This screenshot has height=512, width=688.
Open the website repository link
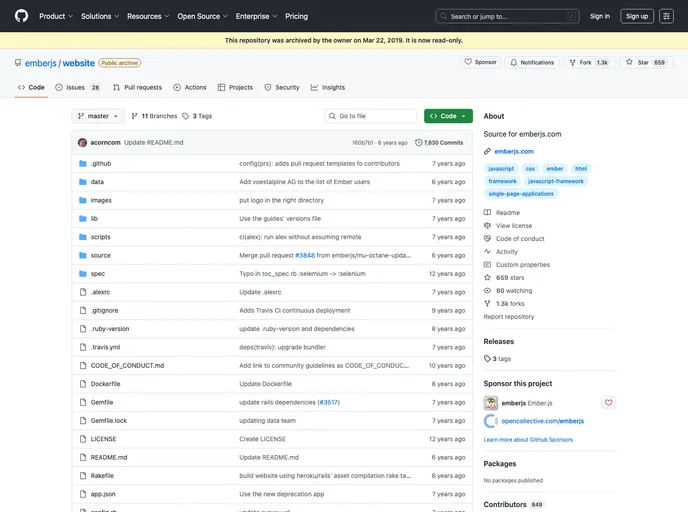click(x=79, y=63)
